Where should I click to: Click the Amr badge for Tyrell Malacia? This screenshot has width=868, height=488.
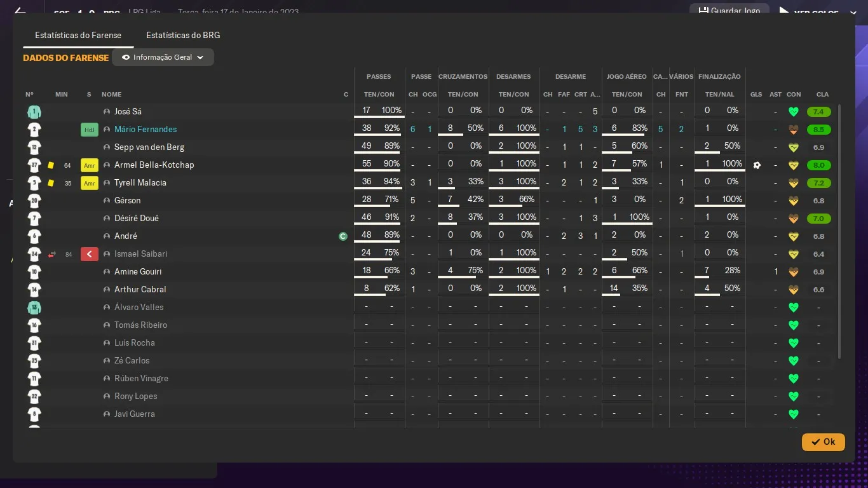[90, 183]
